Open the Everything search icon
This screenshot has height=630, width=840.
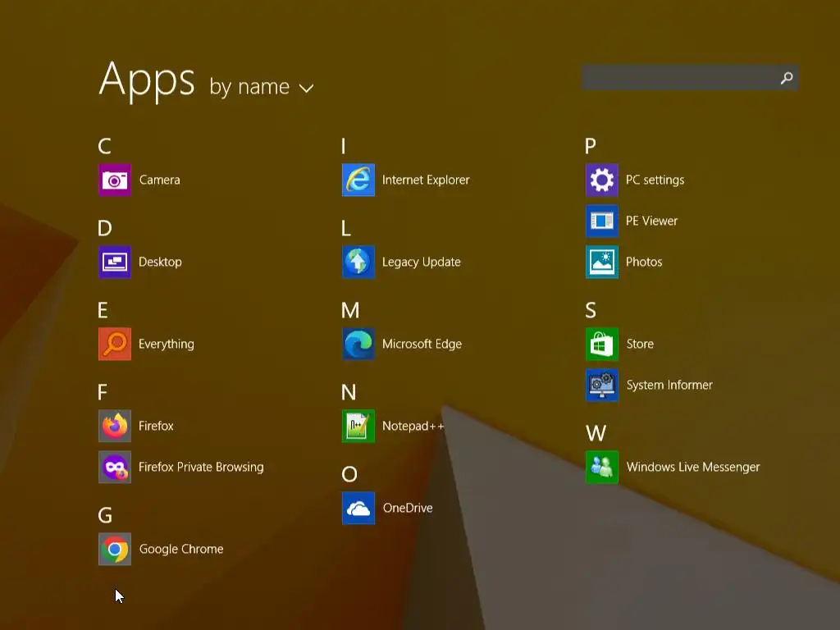click(x=115, y=344)
